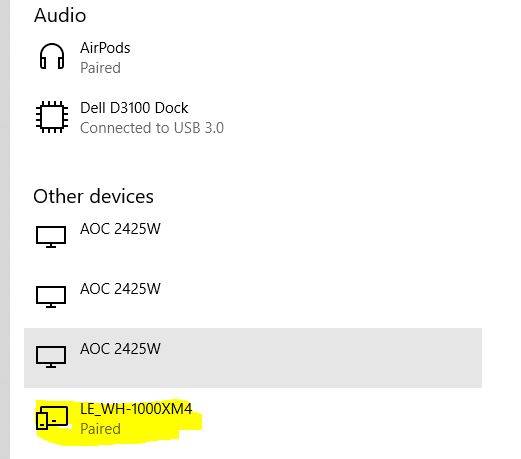521x459 pixels.
Task: Click the gray vertical strip at window edge
Action: (x=5, y=229)
